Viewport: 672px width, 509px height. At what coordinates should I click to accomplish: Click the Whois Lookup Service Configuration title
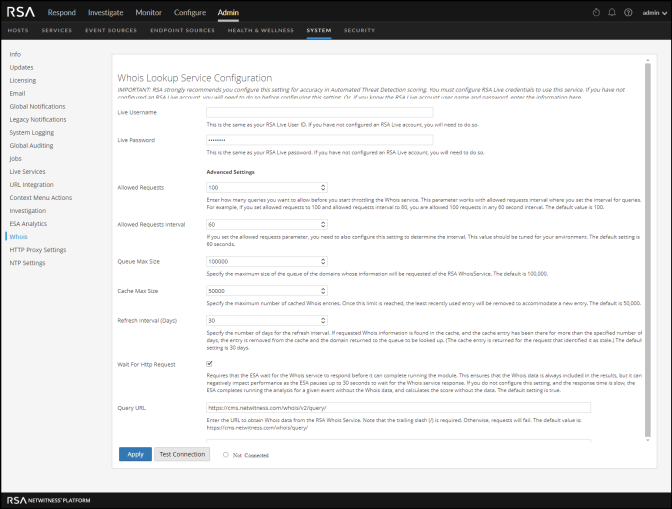coord(195,78)
